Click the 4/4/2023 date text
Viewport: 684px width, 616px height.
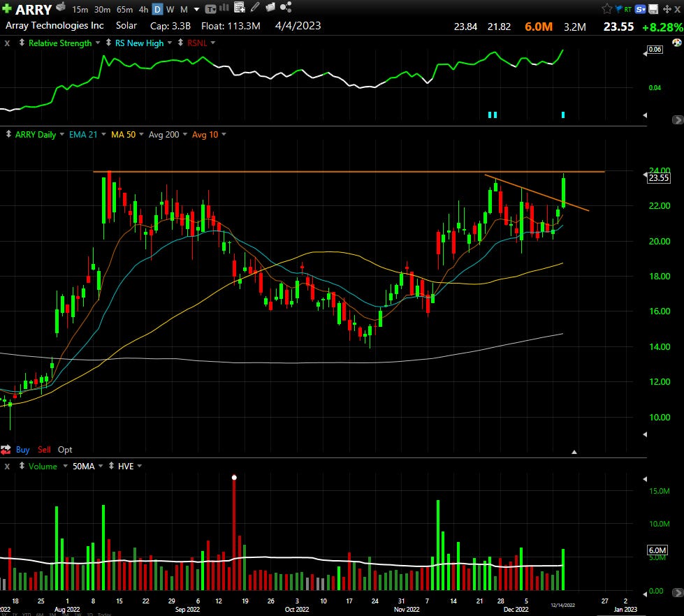point(298,26)
